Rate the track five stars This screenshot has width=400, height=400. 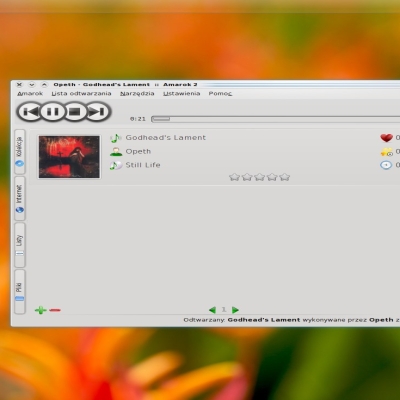tap(284, 177)
